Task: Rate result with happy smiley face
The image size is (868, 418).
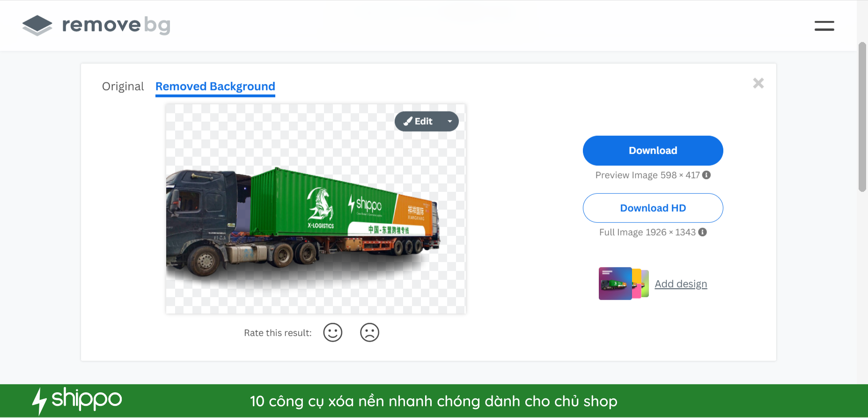Action: click(333, 333)
